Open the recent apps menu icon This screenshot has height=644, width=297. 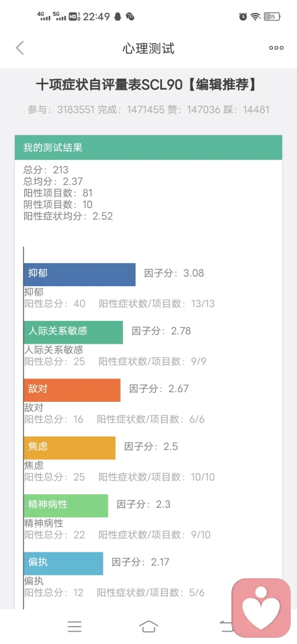(x=74, y=626)
